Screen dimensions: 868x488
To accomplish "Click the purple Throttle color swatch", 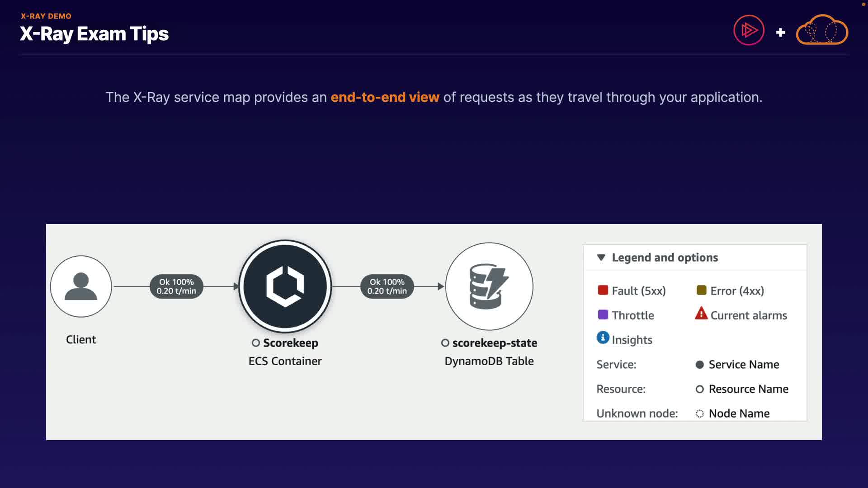I will [x=603, y=314].
